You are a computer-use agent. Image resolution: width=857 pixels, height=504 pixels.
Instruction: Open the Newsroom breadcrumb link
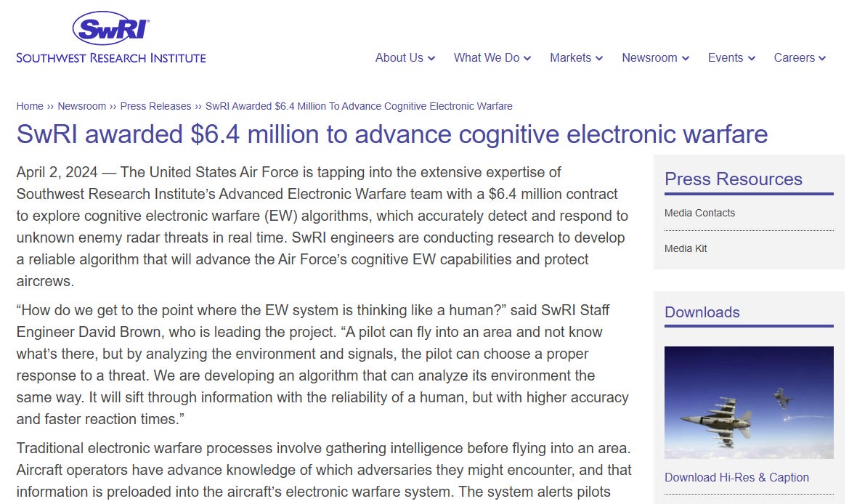(x=82, y=106)
